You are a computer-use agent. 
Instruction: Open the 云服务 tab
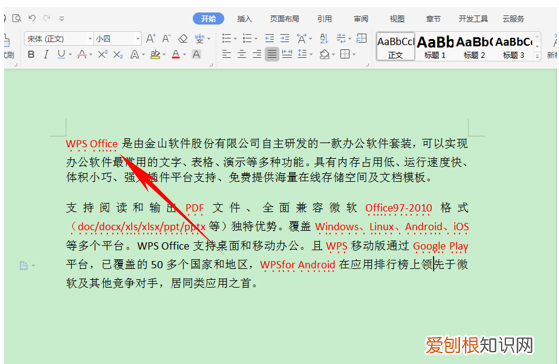[x=513, y=19]
